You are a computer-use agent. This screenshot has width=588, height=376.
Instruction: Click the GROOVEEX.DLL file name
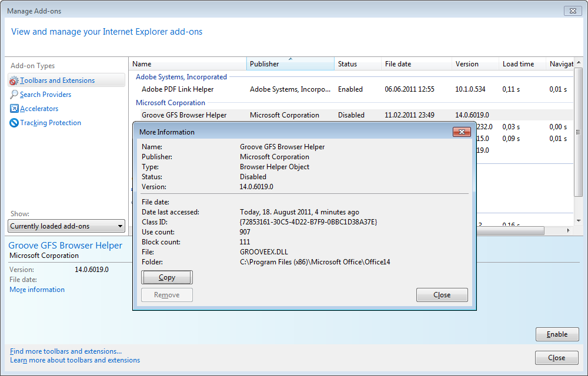tap(264, 252)
